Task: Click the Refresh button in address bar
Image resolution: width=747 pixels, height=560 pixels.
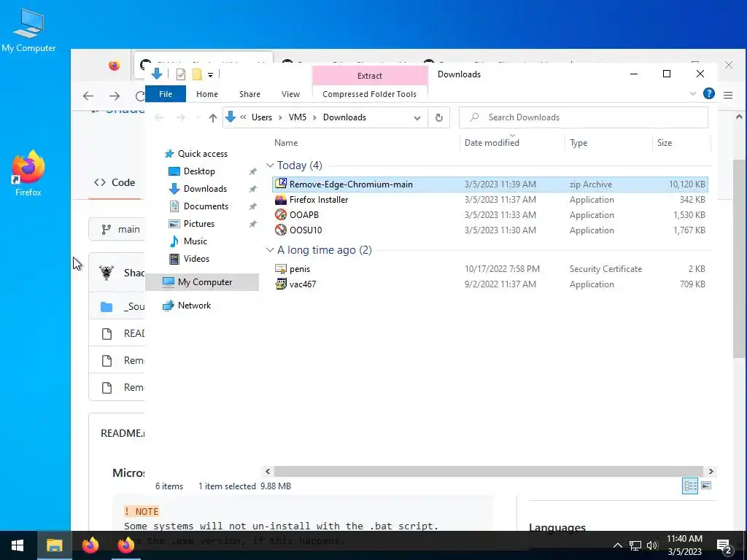Action: [x=438, y=117]
